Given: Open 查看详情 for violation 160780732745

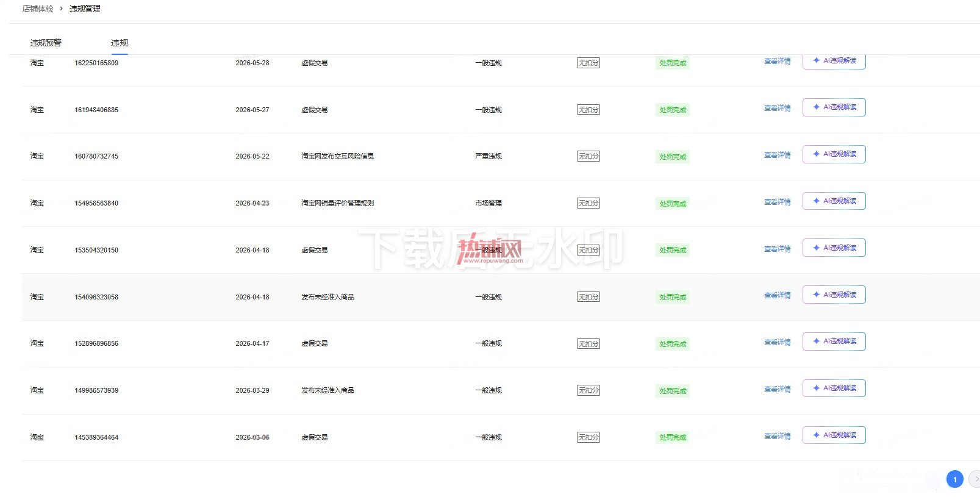Looking at the screenshot, I should 778,155.
